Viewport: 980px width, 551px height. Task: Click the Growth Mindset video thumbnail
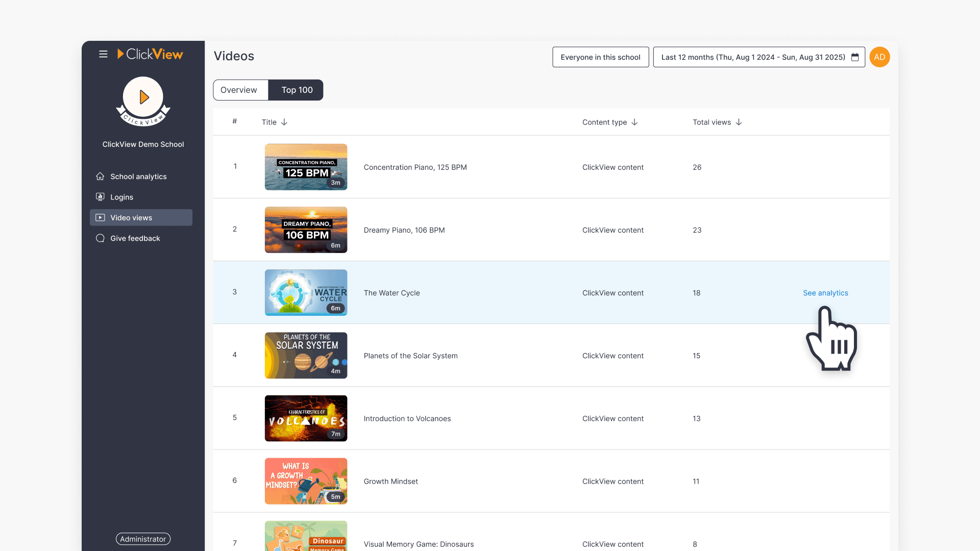click(306, 481)
